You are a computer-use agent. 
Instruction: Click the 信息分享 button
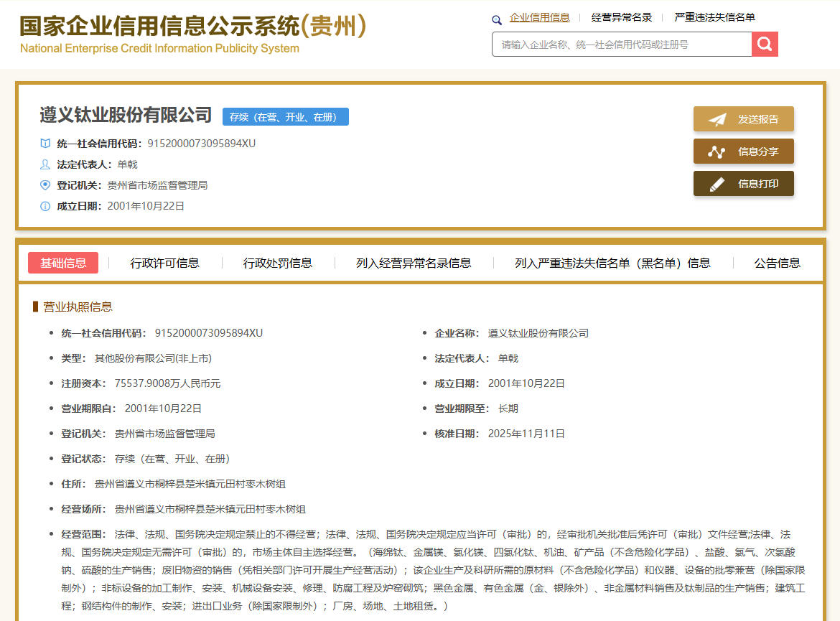click(744, 151)
